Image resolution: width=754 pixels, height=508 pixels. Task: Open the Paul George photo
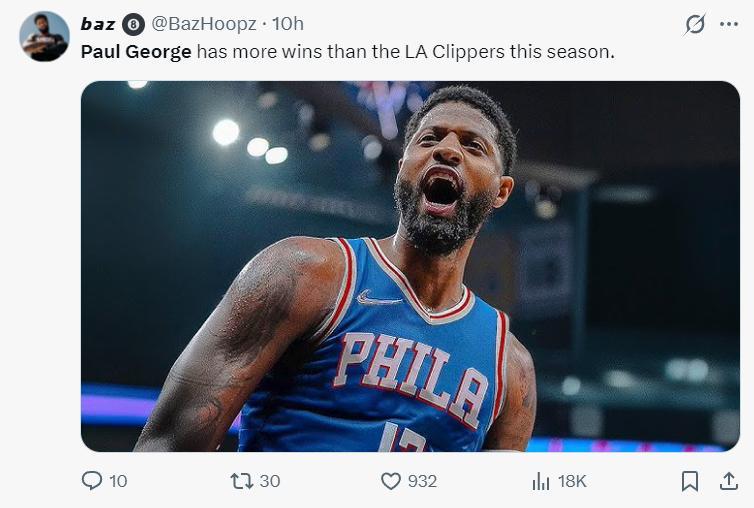pos(410,266)
